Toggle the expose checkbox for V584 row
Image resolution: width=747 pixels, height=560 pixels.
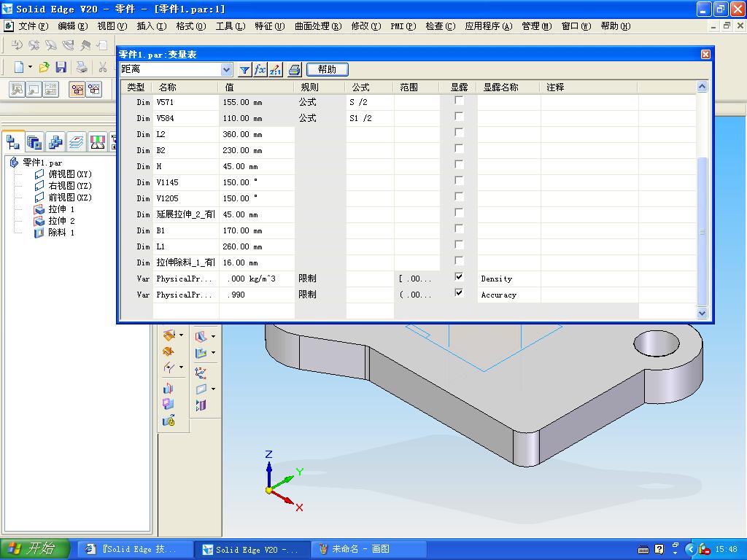pyautogui.click(x=459, y=116)
